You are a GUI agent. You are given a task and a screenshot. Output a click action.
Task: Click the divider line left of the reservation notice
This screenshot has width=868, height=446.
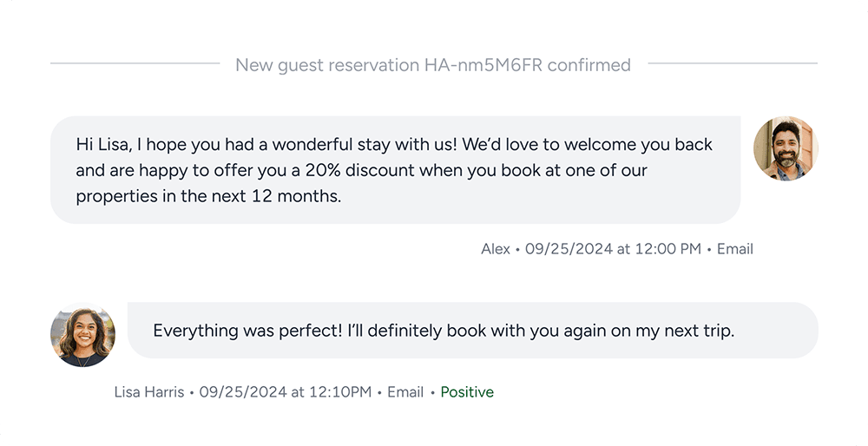tap(135, 63)
